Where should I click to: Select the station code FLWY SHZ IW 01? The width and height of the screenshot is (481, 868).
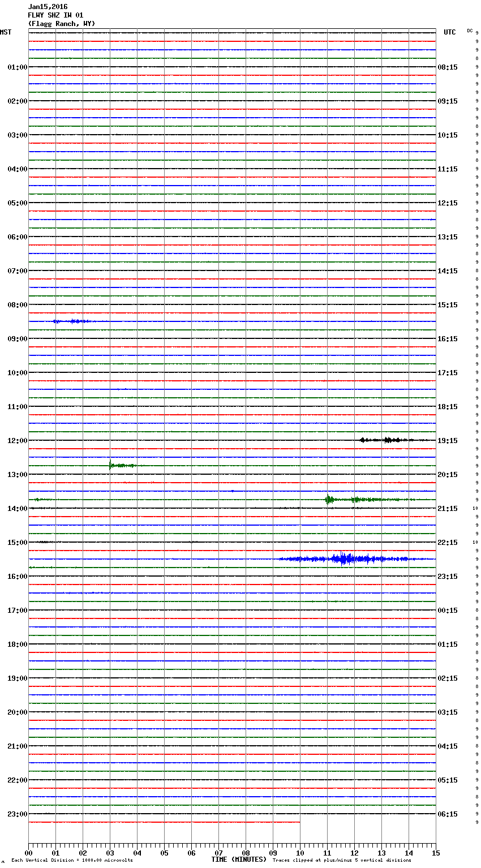pyautogui.click(x=55, y=15)
